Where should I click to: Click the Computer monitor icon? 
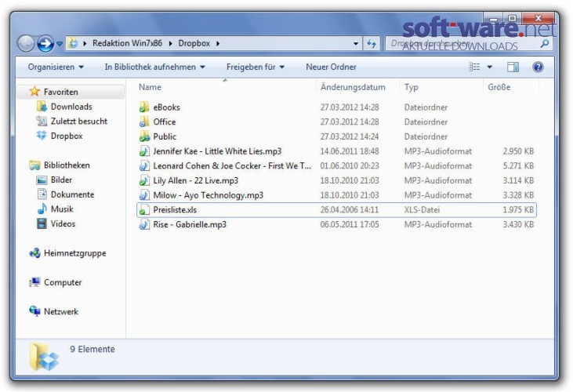34,282
